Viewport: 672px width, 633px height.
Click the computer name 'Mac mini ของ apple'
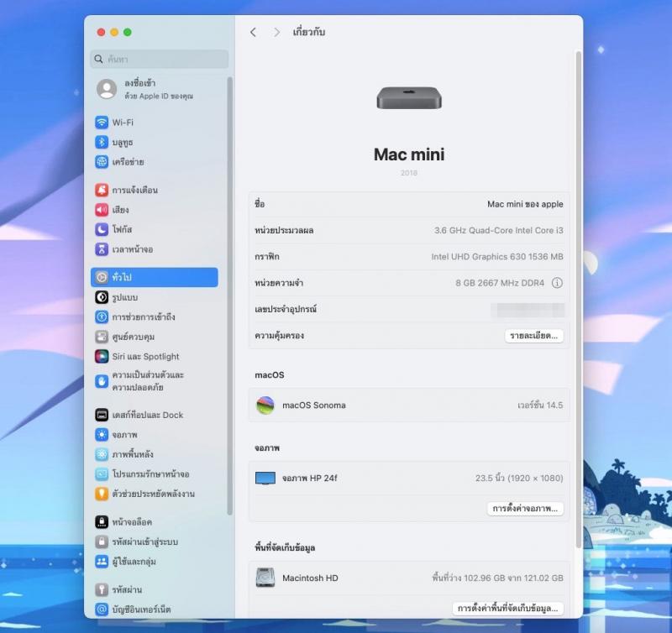coord(525,204)
